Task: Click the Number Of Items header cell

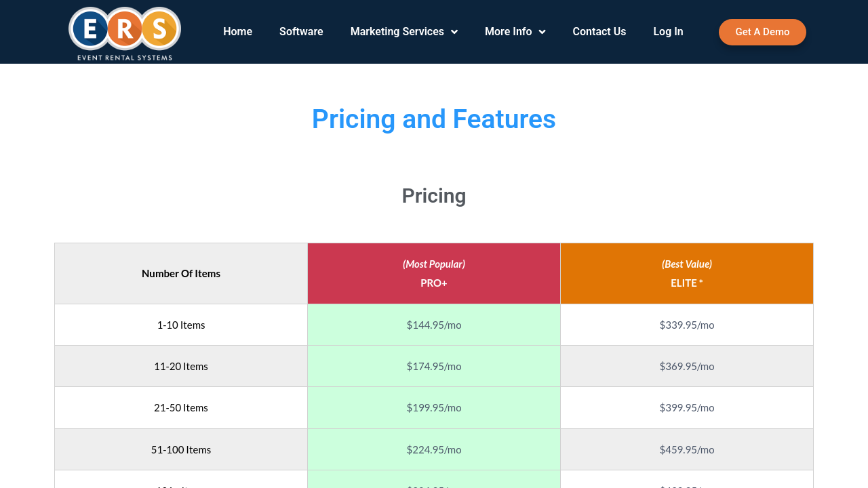Action: [181, 274]
